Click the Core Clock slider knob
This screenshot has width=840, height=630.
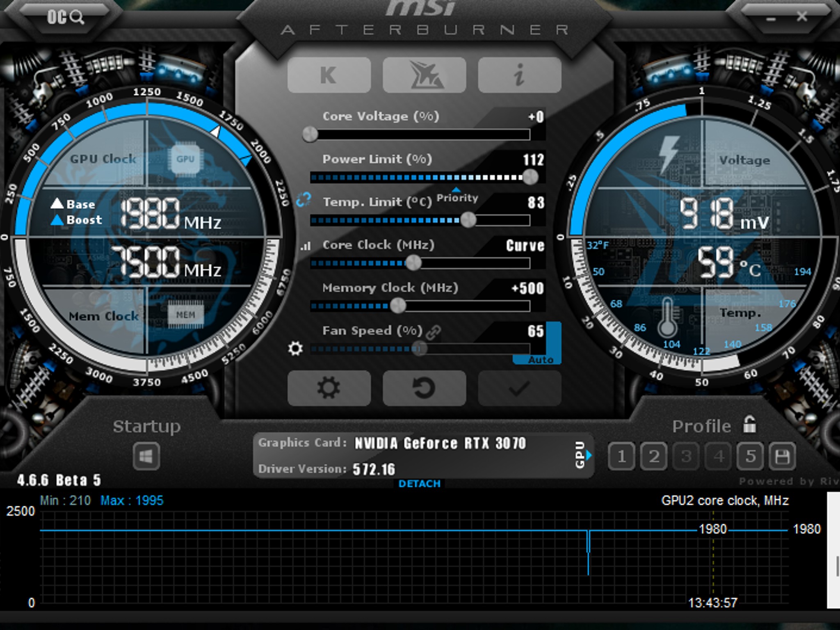click(413, 263)
